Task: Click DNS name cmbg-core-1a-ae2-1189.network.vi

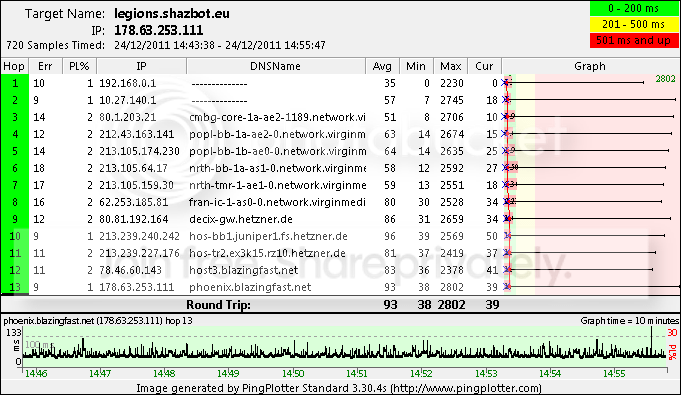Action: click(277, 117)
